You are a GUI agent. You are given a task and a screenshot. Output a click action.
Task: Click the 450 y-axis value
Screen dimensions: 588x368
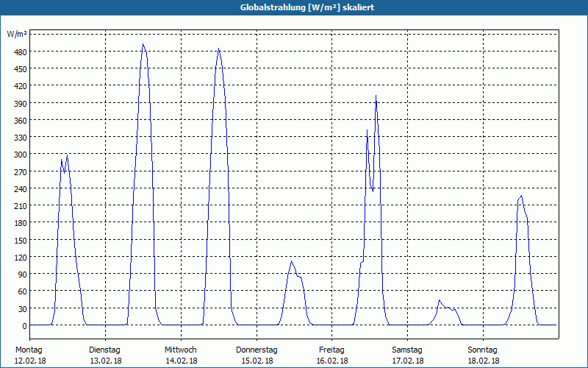[x=20, y=69]
